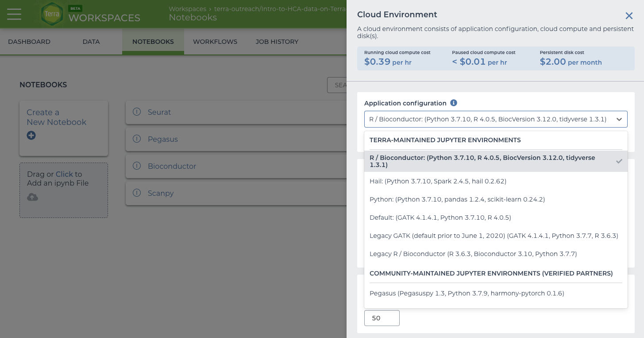Open the Scanpy notebook info icon
The width and height of the screenshot is (644, 338).
tap(137, 193)
